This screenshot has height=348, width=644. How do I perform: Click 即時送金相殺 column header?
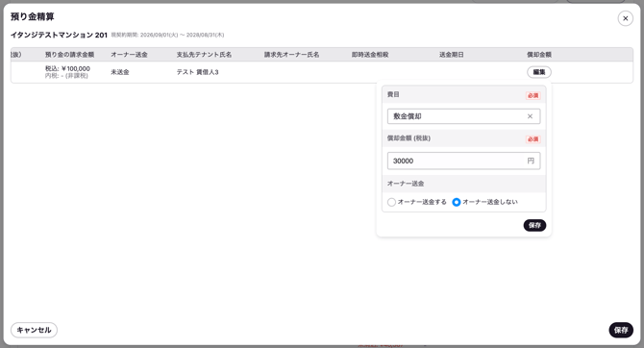pyautogui.click(x=370, y=55)
